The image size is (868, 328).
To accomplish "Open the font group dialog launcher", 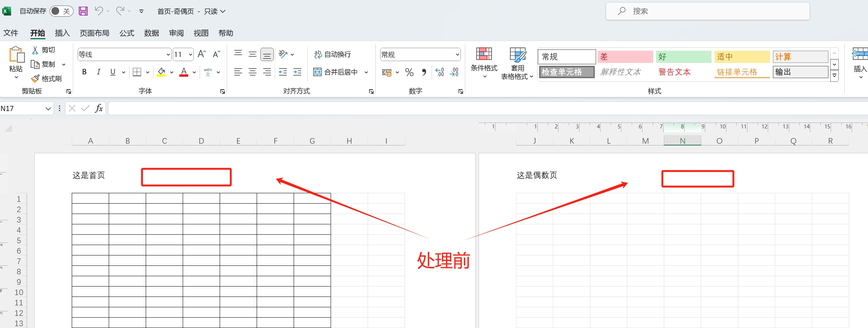I will click(x=222, y=91).
